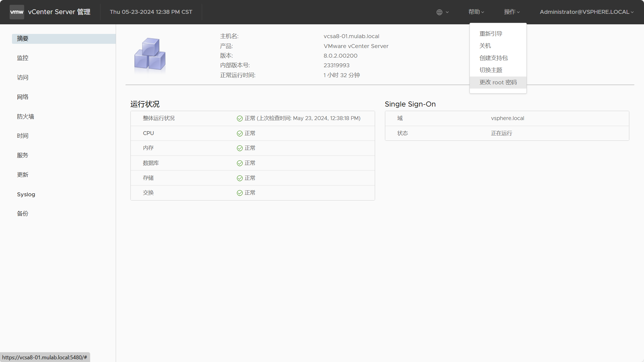Click the Single Sign-On heading

(x=410, y=104)
